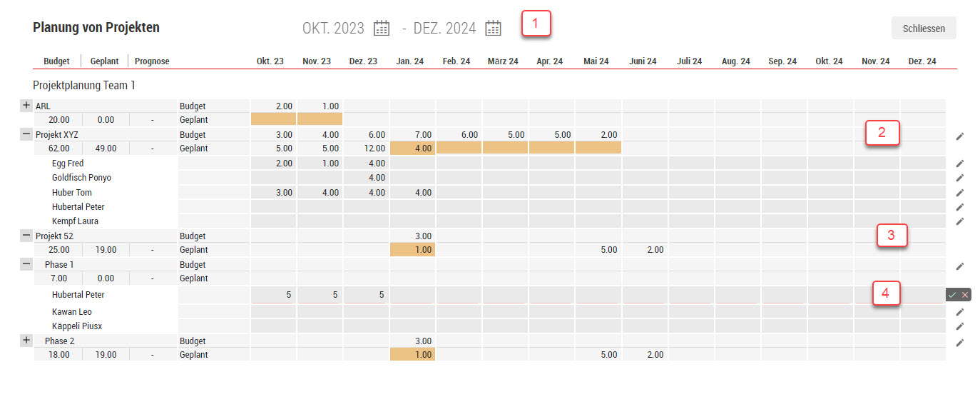The width and height of the screenshot is (980, 412).
Task: Click the OKT. 2023 start date text
Action: click(333, 29)
